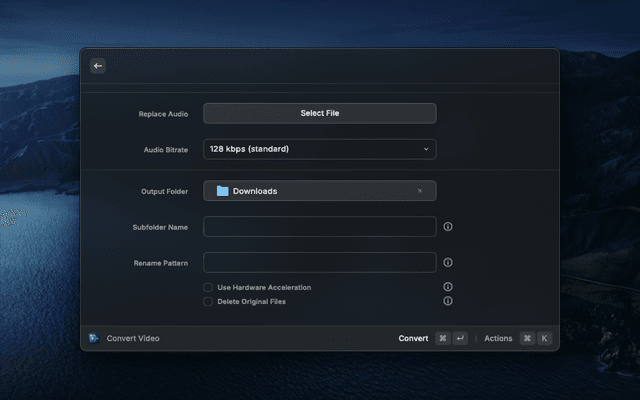The image size is (640, 400).
Task: Show info icon beside Rename Pattern
Action: [x=448, y=263]
